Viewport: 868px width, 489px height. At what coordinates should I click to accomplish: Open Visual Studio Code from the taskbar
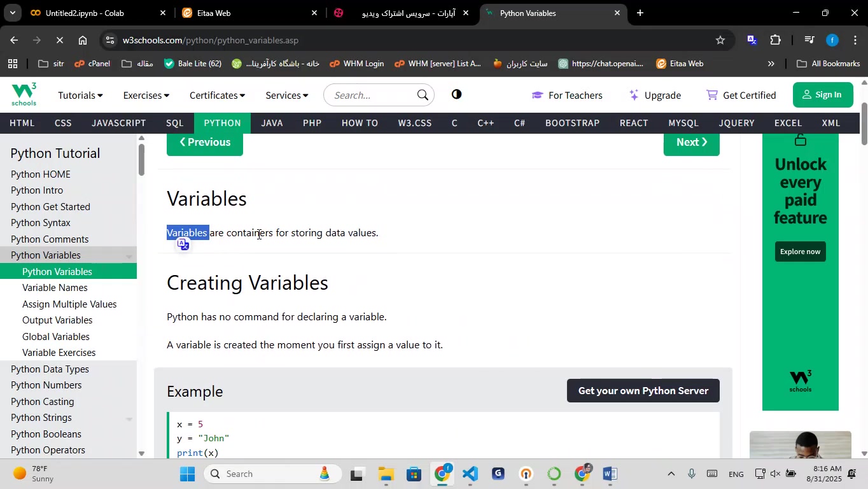tap(470, 474)
